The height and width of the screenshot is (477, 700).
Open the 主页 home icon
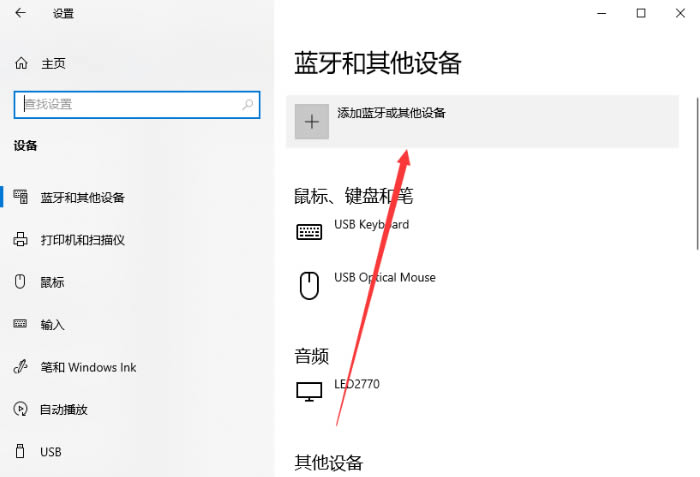[x=21, y=63]
